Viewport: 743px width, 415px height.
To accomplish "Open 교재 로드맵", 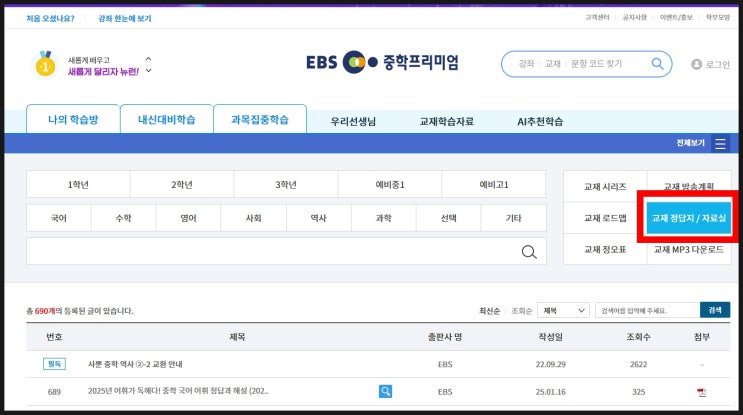I will tap(605, 218).
